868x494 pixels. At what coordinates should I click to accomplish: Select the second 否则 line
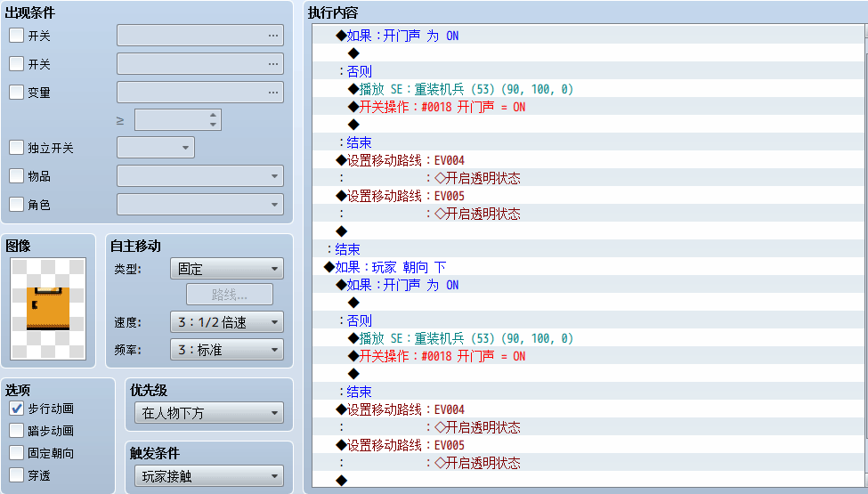click(x=588, y=320)
